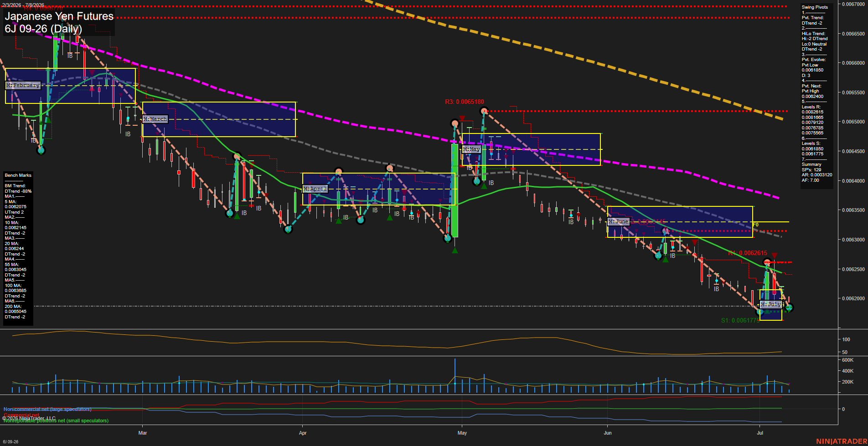This screenshot has width=868, height=446.
Task: Click the 6J 09-26 (Daily) subtitle
Action: pos(43,29)
